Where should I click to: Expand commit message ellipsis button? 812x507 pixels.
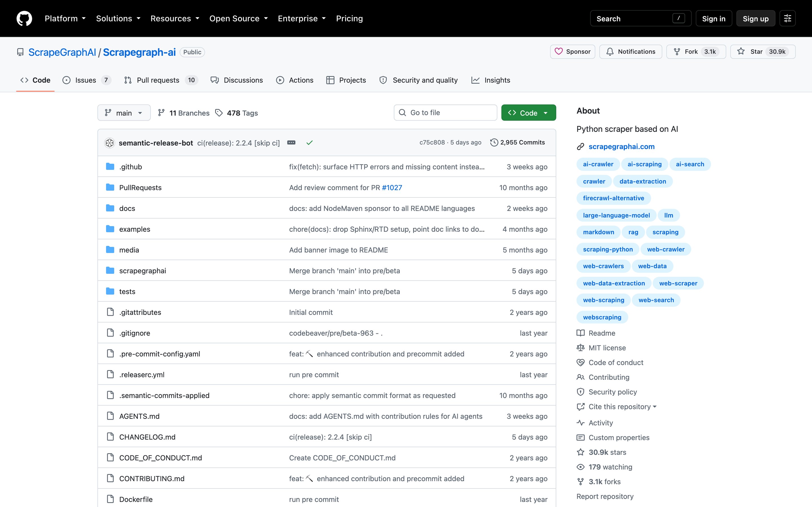291,143
